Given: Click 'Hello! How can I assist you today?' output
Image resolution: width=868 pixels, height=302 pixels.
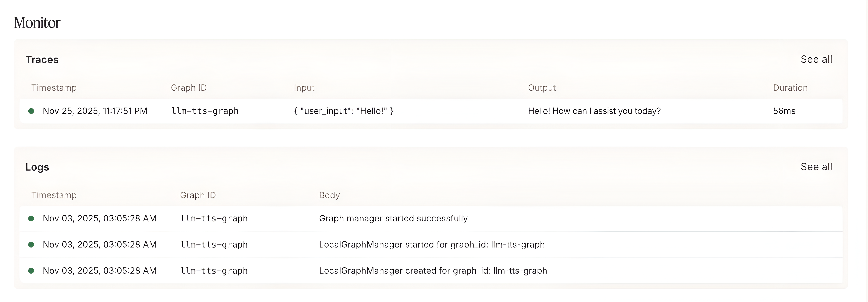Looking at the screenshot, I should click(x=594, y=111).
